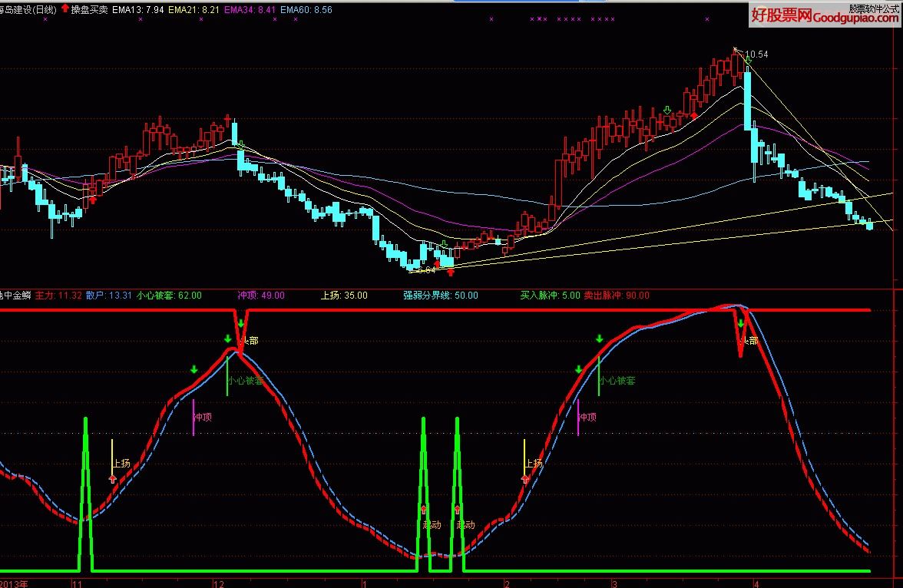Click the second 小心被套 signal on indicator
The height and width of the screenshot is (588, 903).
617,380
